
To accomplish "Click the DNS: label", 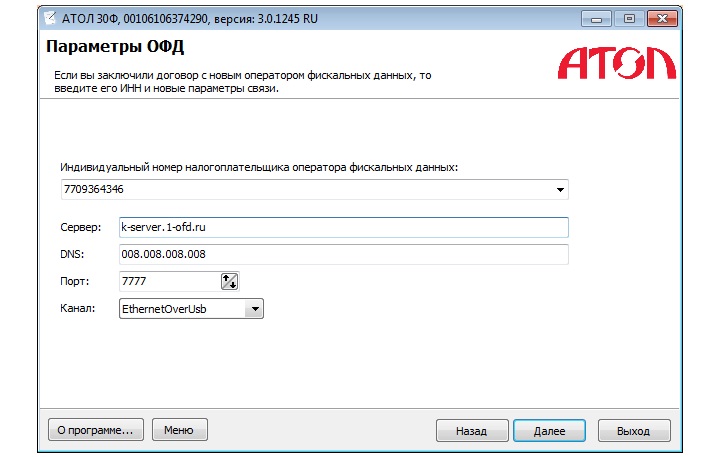I will point(72,254).
